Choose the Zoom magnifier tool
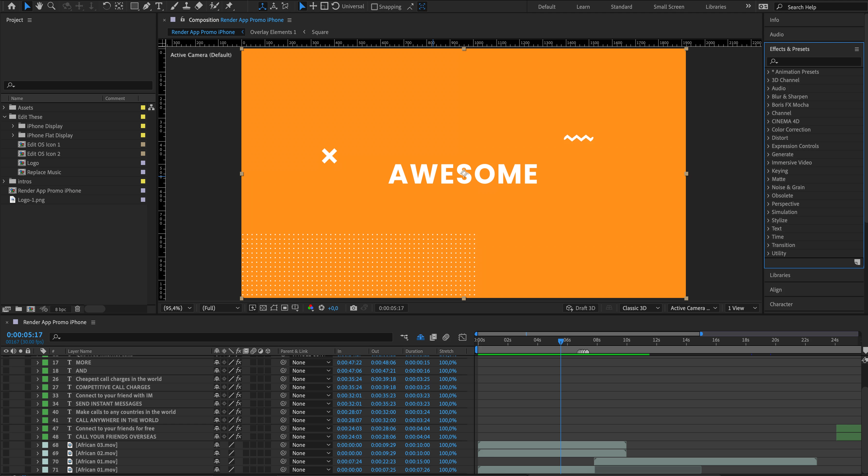The image size is (868, 476). coord(51,6)
